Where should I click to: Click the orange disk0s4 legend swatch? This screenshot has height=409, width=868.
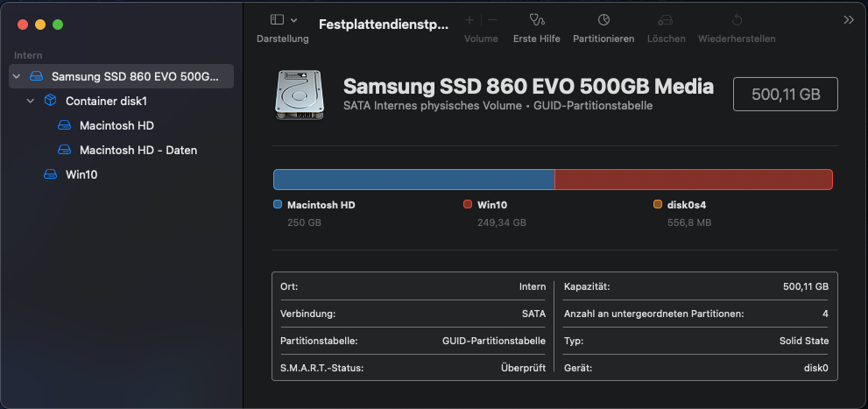point(658,204)
